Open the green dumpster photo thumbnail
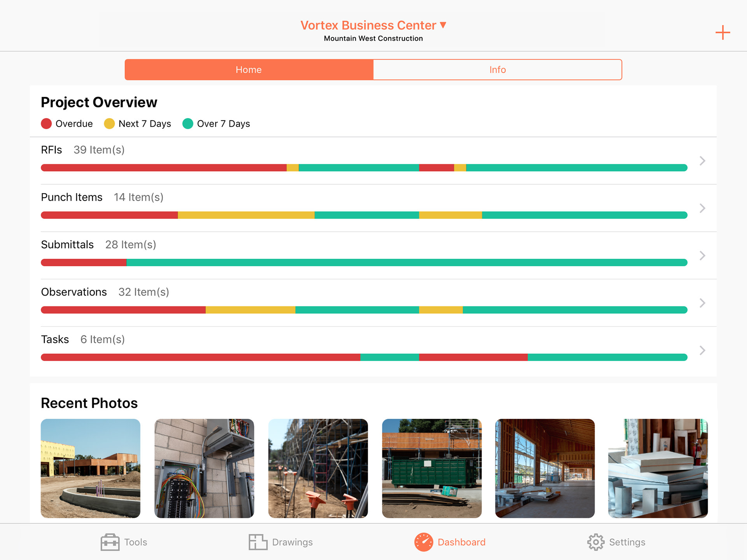Screen dimensions: 747x560 click(432, 468)
